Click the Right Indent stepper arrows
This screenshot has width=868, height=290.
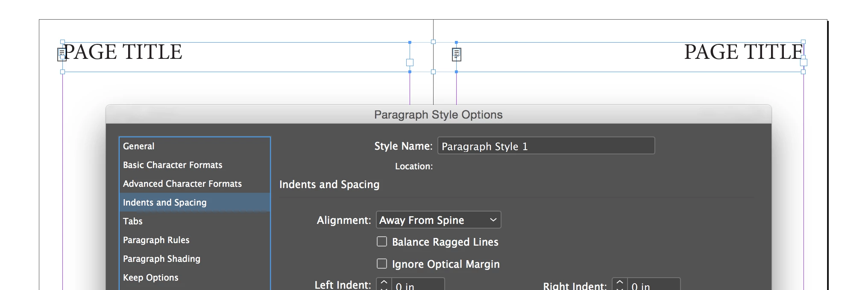point(619,284)
